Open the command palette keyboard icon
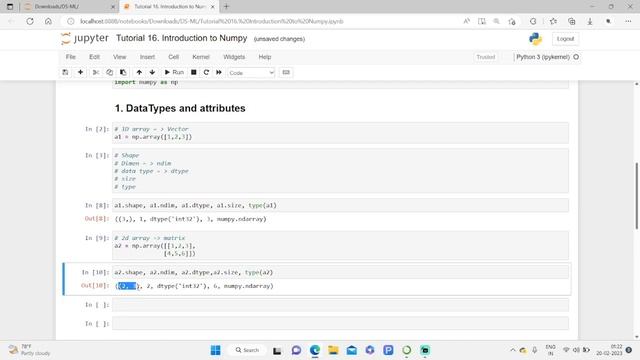This screenshot has width=640, height=360. point(286,72)
